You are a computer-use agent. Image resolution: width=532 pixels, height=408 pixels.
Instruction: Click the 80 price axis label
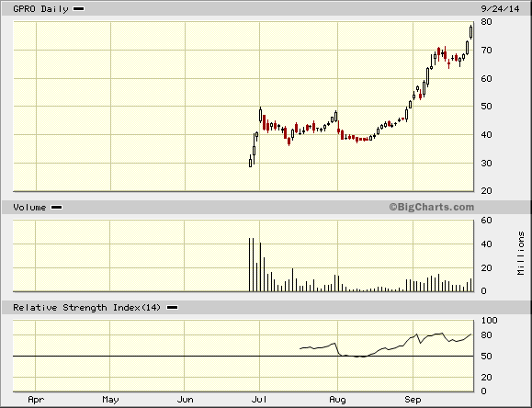coord(487,22)
